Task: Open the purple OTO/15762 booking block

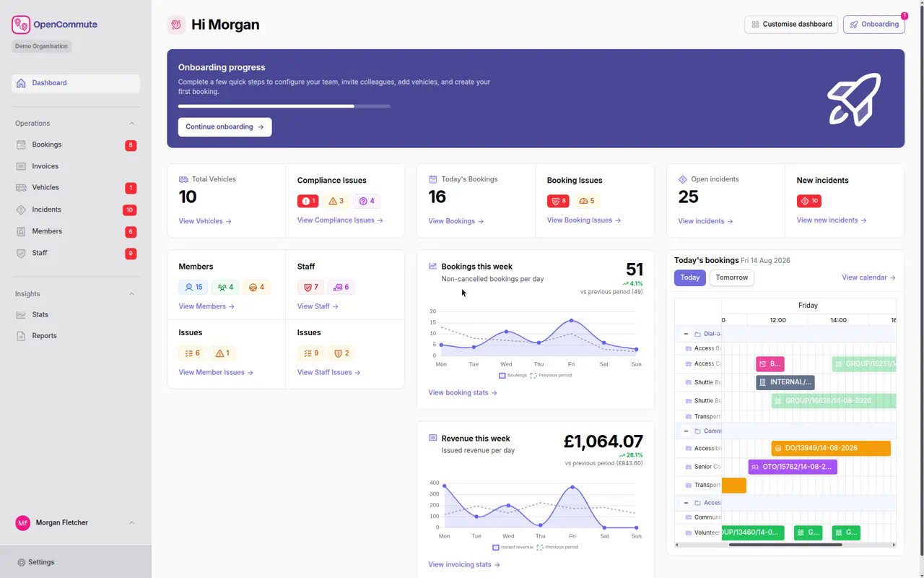Action: click(x=793, y=467)
